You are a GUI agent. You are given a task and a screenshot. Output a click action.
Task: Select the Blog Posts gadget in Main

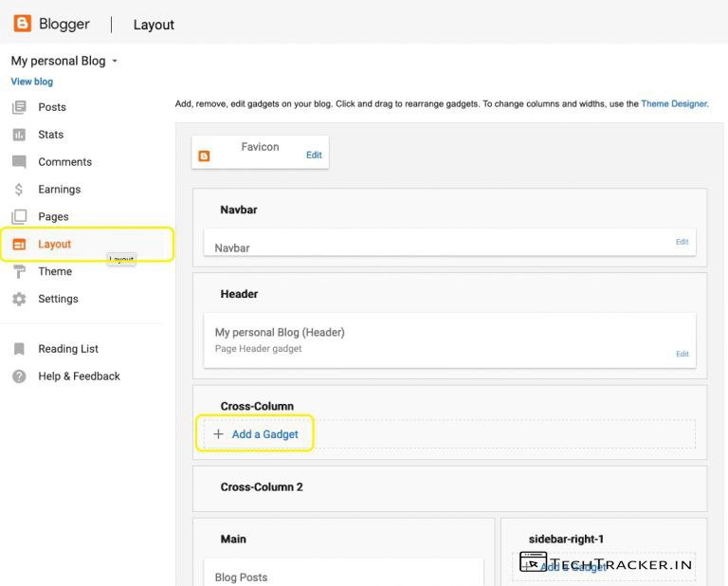click(x=241, y=577)
